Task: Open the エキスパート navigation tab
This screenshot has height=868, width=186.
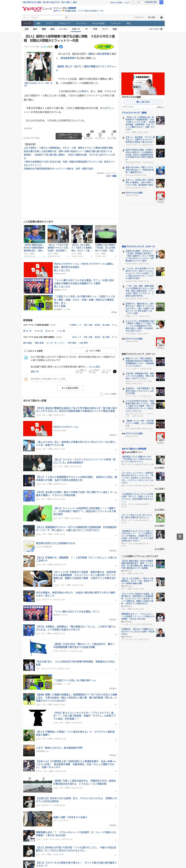Action: click(64, 23)
